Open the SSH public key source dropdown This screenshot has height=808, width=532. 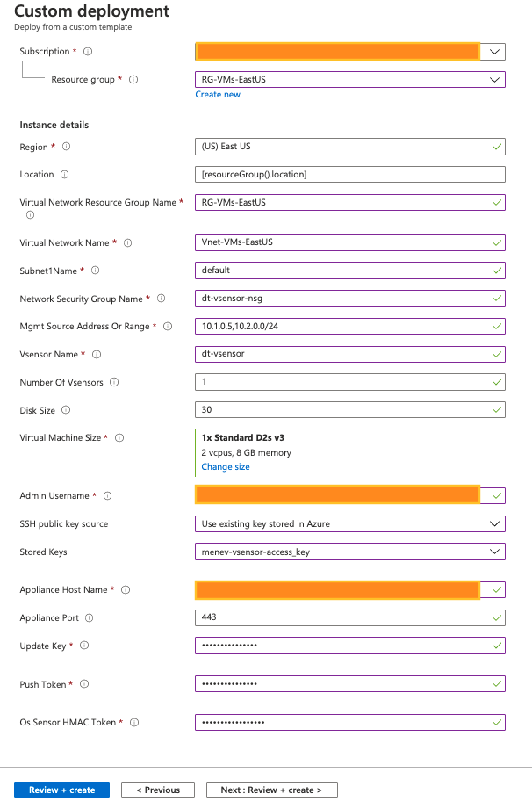click(350, 523)
